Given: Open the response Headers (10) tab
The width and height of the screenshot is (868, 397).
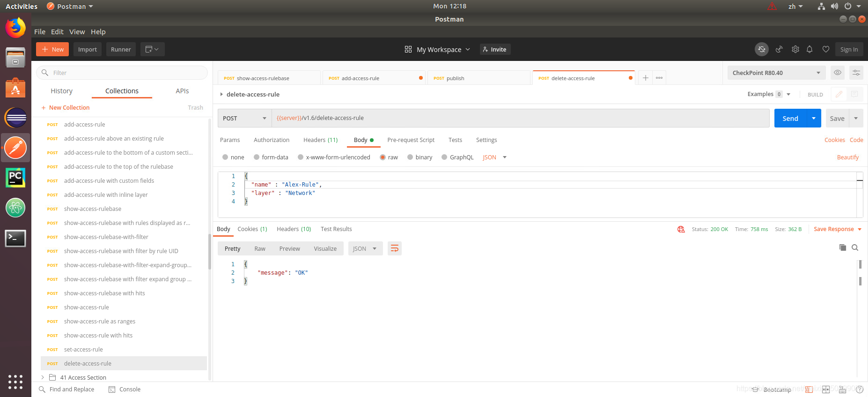Looking at the screenshot, I should 294,229.
